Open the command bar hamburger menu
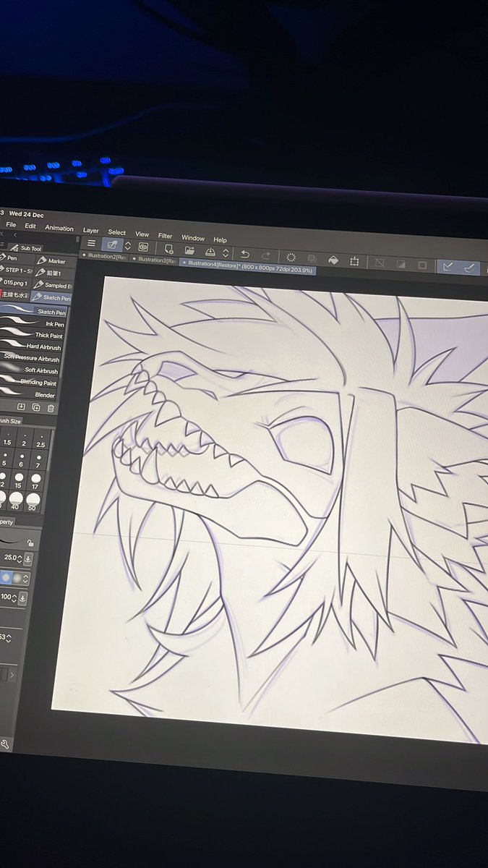Screen dimensions: 488x868 point(91,243)
